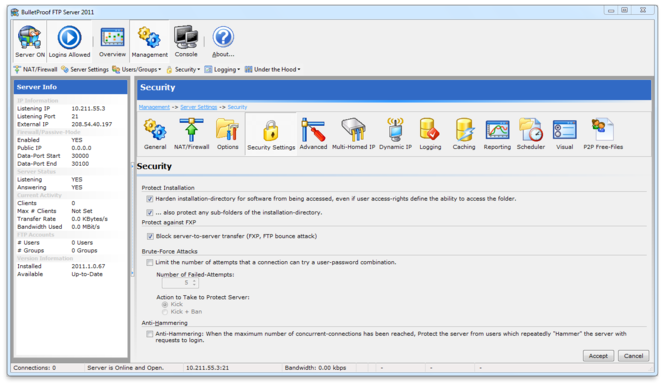Enable Limit the number of attempts checkbox

click(150, 263)
